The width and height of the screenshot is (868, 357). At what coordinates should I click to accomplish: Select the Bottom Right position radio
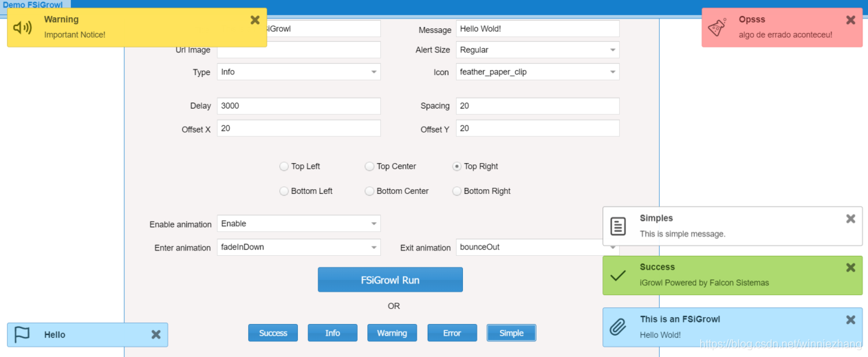point(457,191)
